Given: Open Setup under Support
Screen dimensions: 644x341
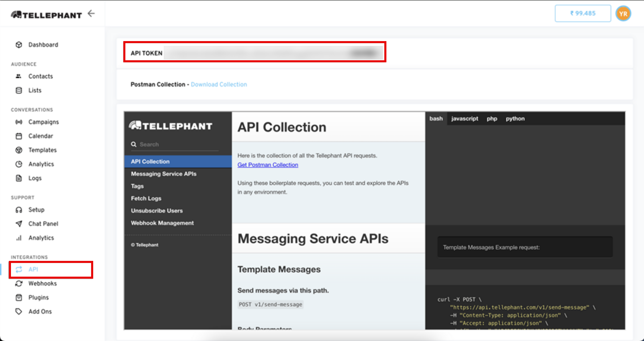Looking at the screenshot, I should [x=36, y=210].
